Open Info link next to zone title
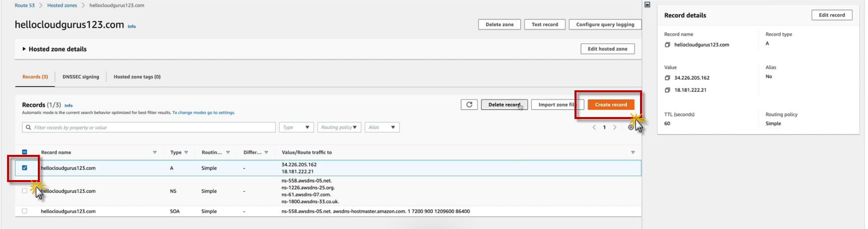The width and height of the screenshot is (868, 229). (x=132, y=26)
